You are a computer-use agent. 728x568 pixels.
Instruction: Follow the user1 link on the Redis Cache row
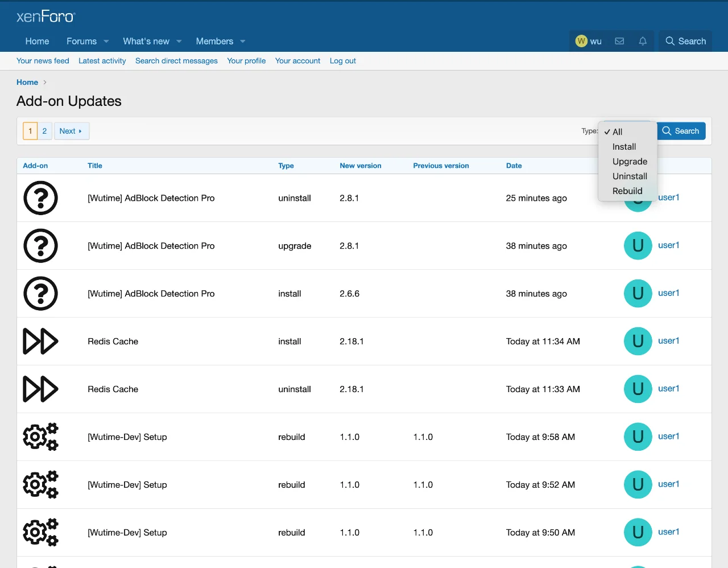click(x=668, y=341)
